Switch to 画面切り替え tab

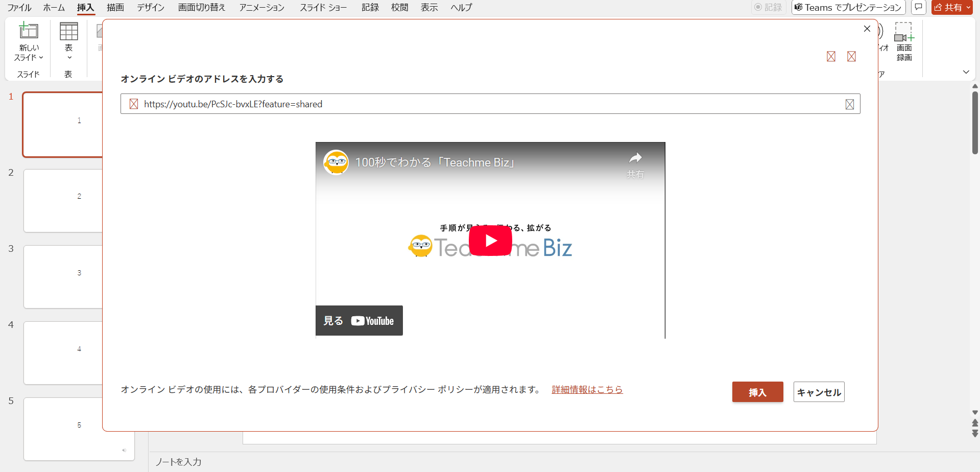click(x=202, y=8)
